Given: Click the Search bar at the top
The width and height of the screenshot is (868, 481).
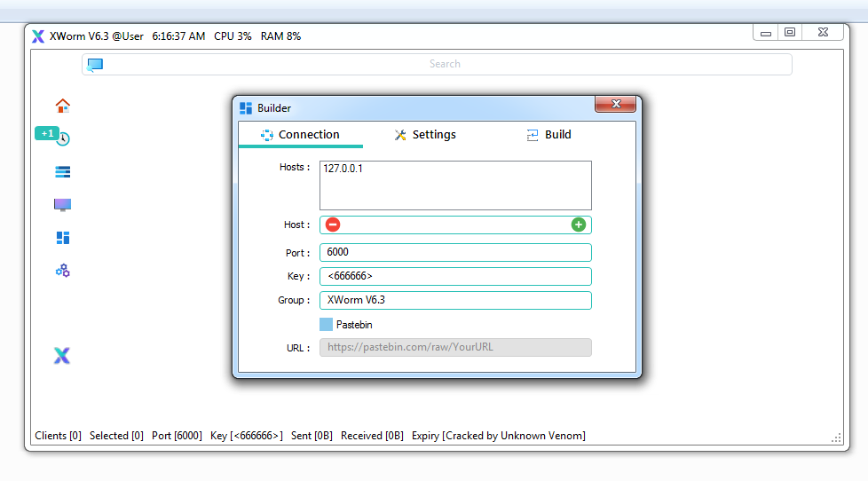Looking at the screenshot, I should click(444, 64).
